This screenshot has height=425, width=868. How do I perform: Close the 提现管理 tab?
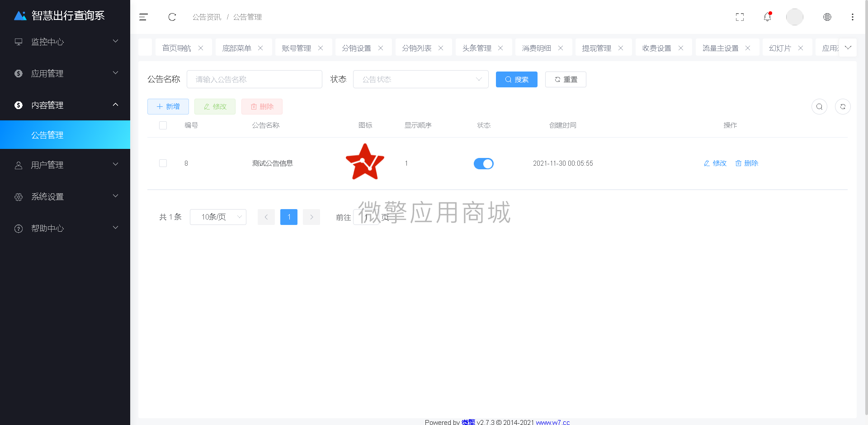(621, 48)
